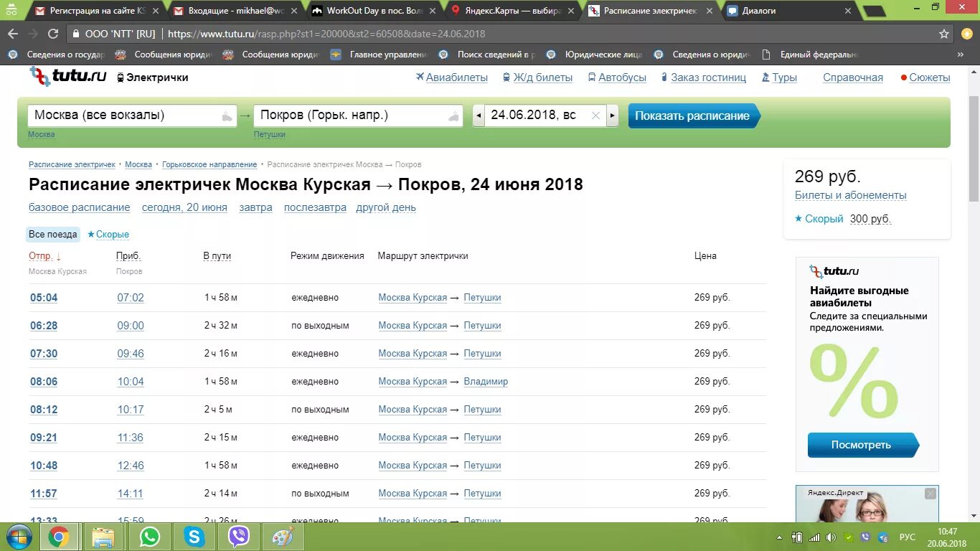Image resolution: width=980 pixels, height=551 pixels.
Task: Click the date input field
Action: (545, 116)
